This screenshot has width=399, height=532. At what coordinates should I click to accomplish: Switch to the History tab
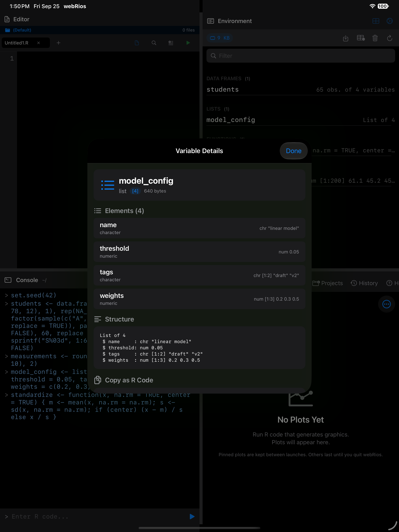[x=364, y=283]
